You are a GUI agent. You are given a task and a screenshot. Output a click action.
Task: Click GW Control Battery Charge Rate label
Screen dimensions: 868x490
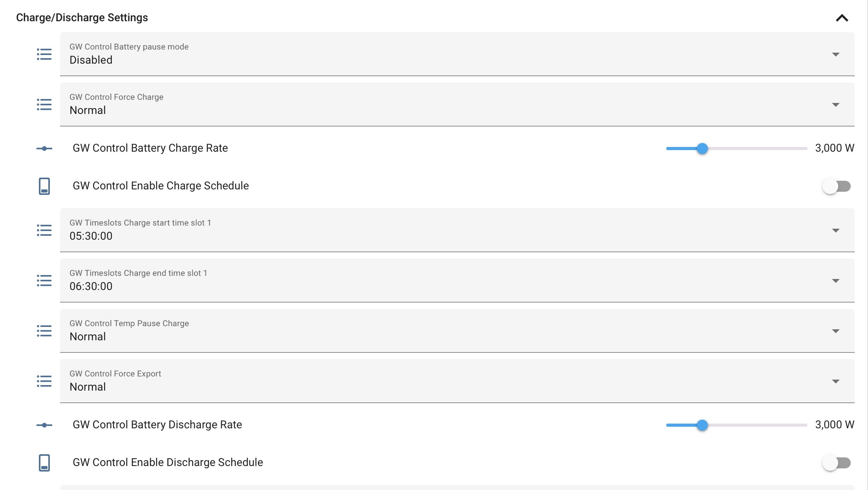pyautogui.click(x=150, y=148)
